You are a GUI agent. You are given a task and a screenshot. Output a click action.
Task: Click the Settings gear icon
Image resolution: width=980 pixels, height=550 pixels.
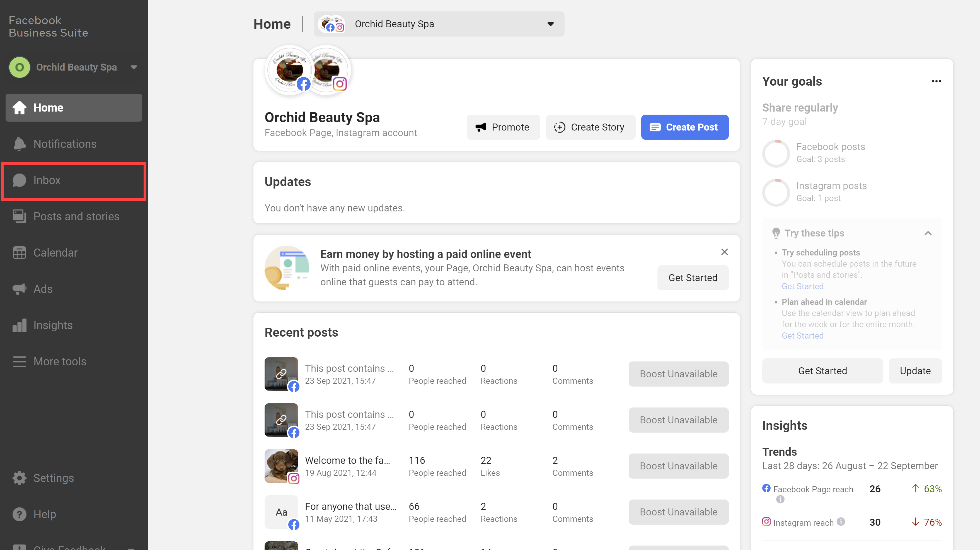tap(20, 478)
